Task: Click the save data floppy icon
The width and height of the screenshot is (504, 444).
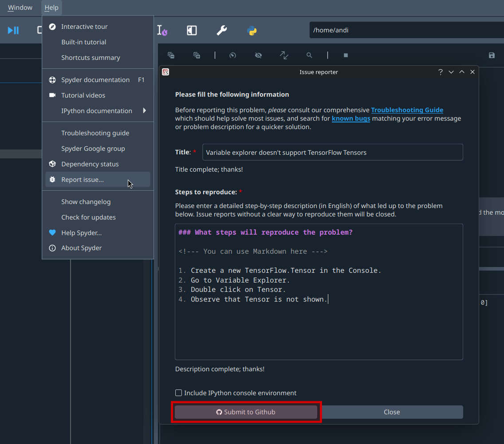Action: 492,55
